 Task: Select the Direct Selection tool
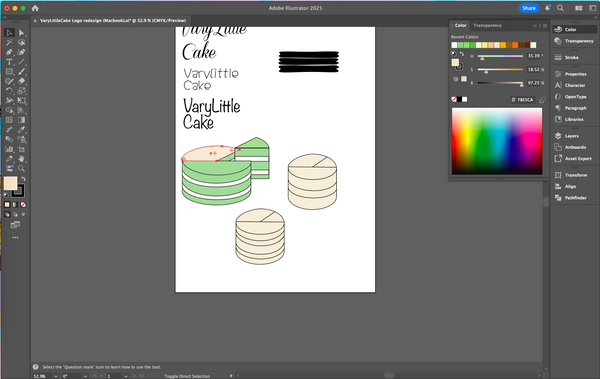pyautogui.click(x=21, y=33)
